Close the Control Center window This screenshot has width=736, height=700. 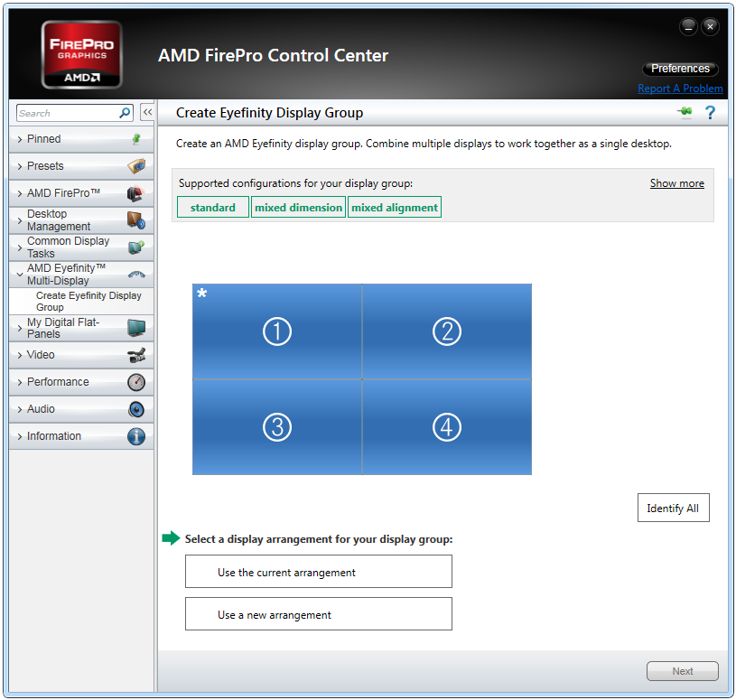(710, 27)
